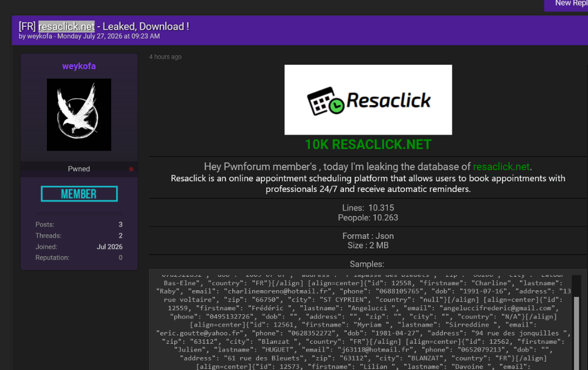
Task: Click the "Lines: 10.315" text
Action: click(368, 208)
